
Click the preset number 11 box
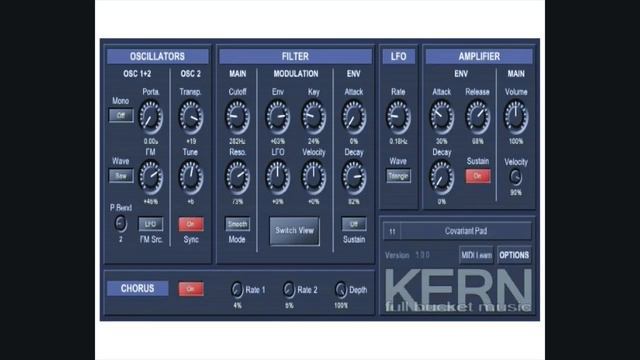pos(392,231)
